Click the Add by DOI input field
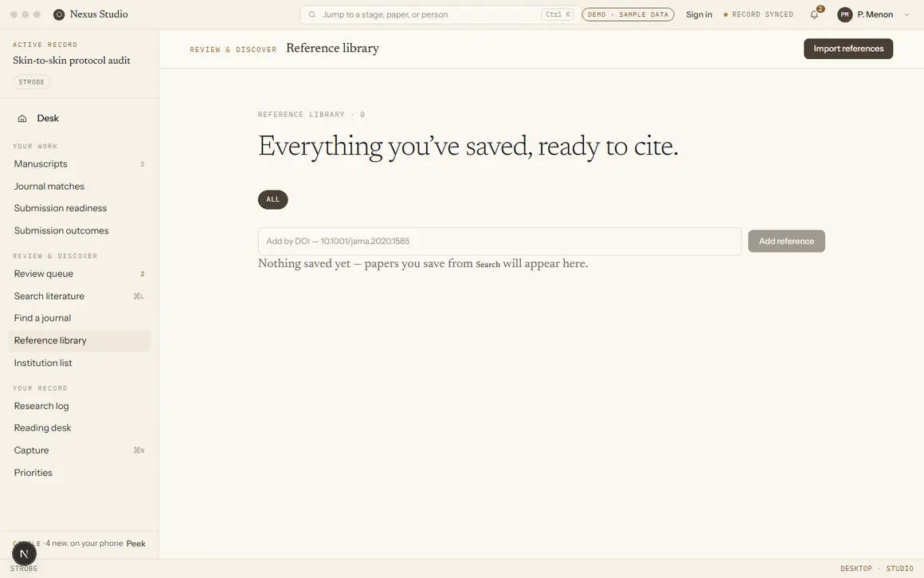The width and height of the screenshot is (924, 578). (x=499, y=242)
